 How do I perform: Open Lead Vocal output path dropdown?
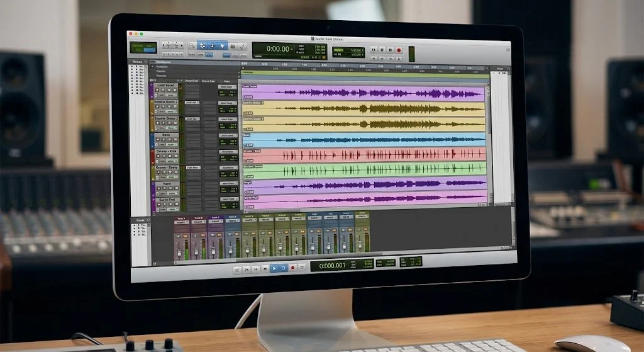point(226,87)
